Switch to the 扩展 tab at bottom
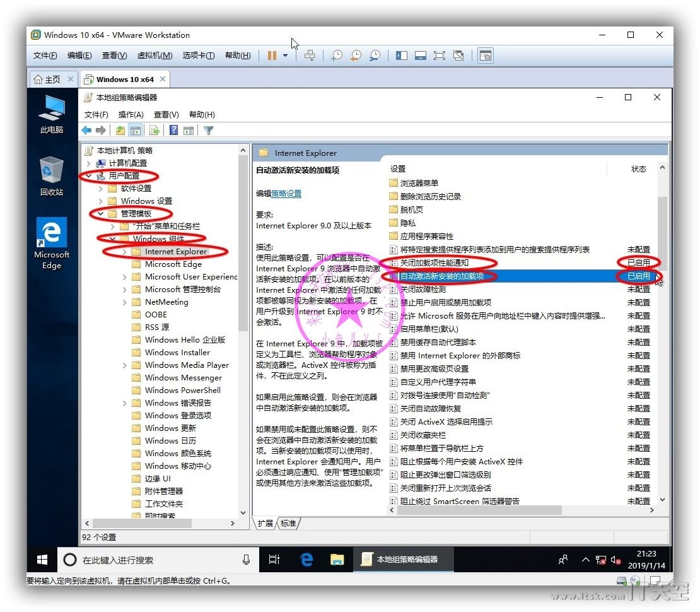 265,523
